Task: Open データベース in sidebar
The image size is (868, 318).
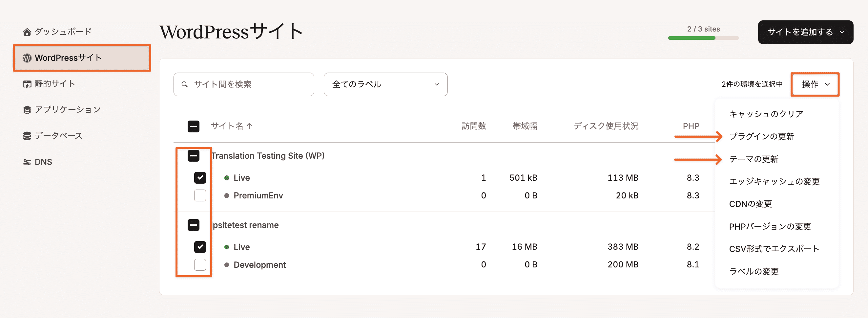Action: (x=59, y=136)
